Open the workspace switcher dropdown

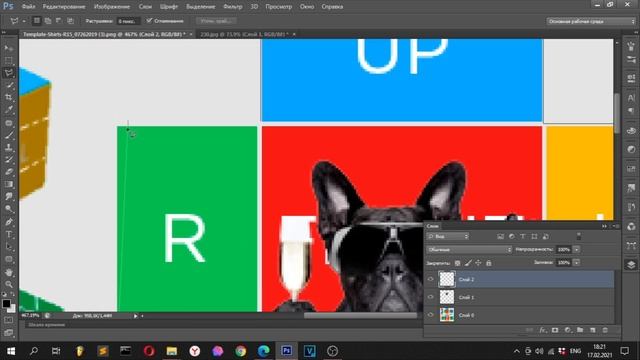[591, 21]
